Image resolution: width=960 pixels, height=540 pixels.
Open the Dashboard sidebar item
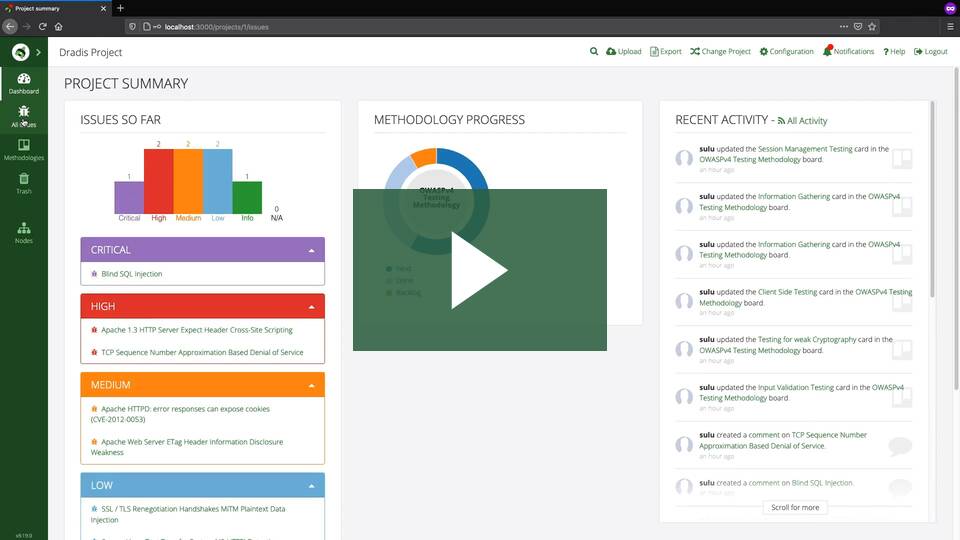tap(24, 83)
